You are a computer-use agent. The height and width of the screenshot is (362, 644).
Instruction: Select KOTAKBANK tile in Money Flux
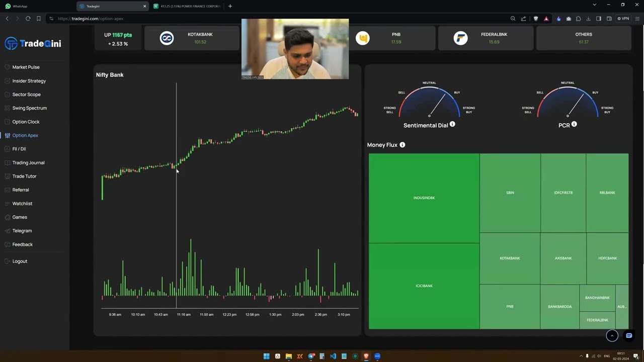(510, 258)
